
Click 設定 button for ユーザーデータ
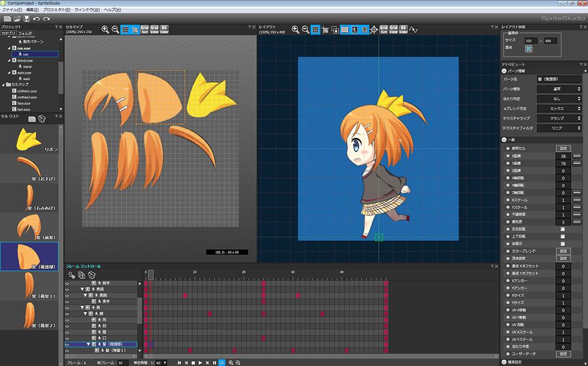click(x=563, y=354)
